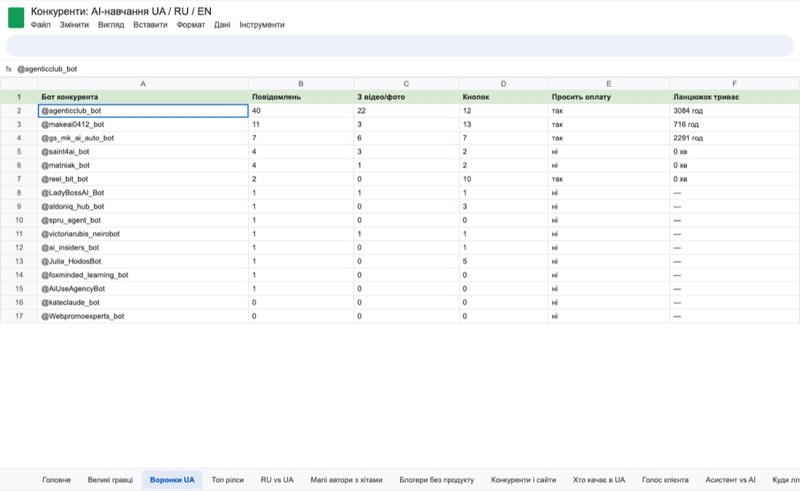Click the З відео/фото header cell

406,97
